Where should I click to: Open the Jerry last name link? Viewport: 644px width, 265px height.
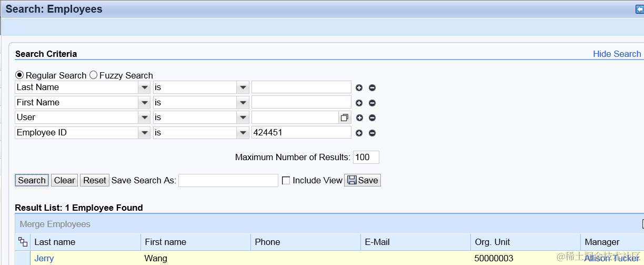click(x=44, y=258)
